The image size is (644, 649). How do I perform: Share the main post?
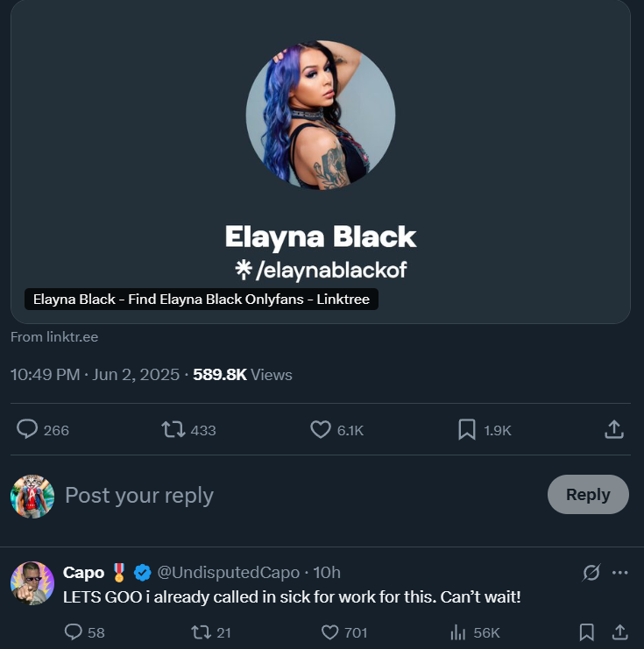click(614, 429)
